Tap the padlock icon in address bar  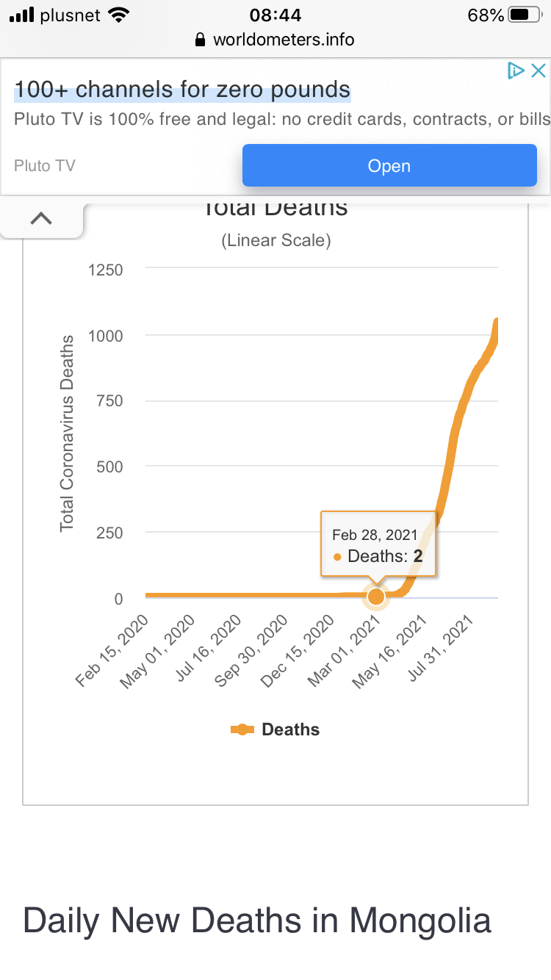(x=200, y=40)
